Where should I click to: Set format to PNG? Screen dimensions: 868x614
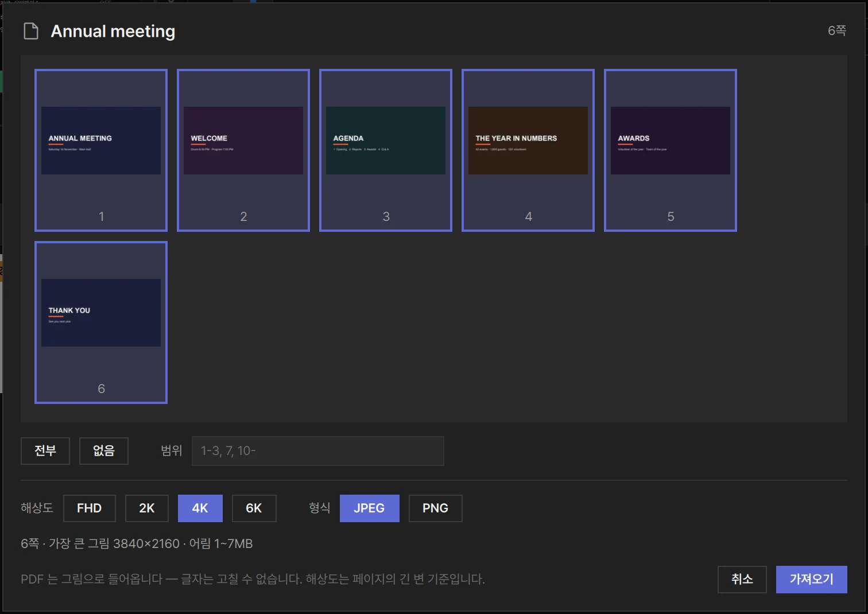(x=436, y=508)
